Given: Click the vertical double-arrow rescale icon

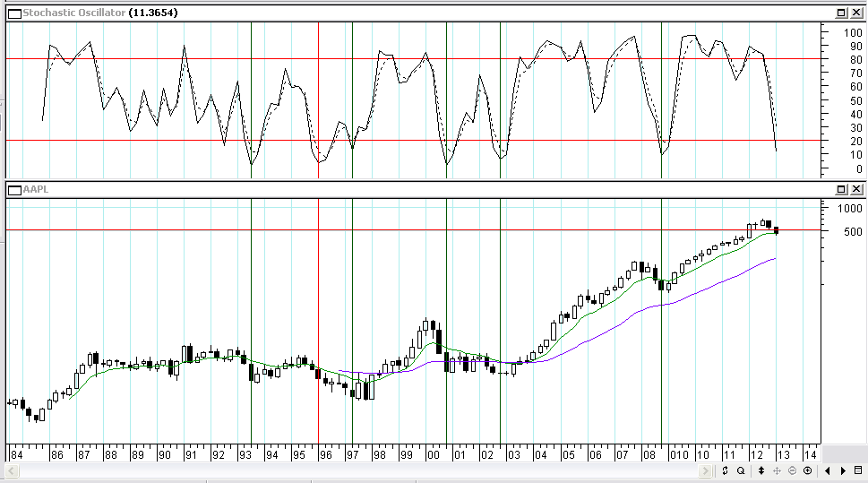Looking at the screenshot, I should click(761, 470).
